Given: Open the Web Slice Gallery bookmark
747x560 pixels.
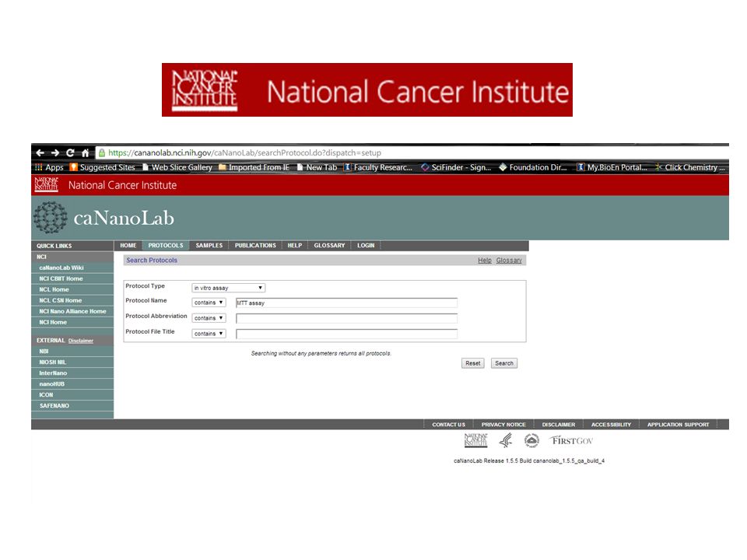Looking at the screenshot, I should pyautogui.click(x=177, y=168).
